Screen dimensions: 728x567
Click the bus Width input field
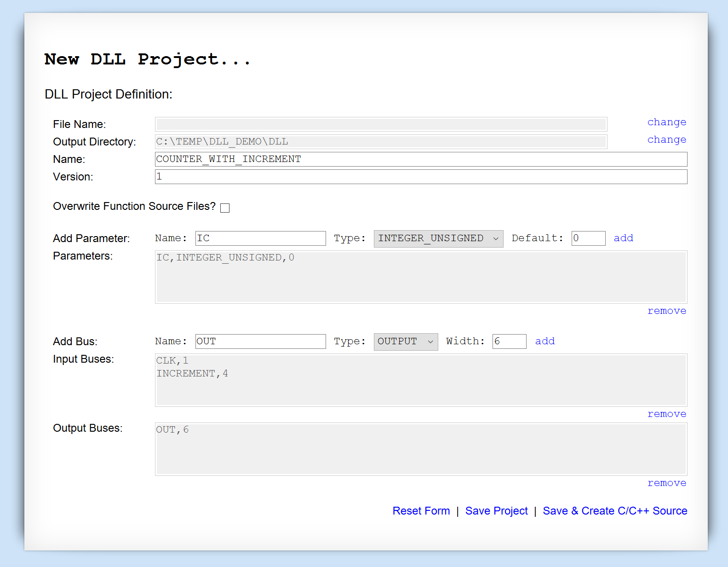pyautogui.click(x=509, y=341)
